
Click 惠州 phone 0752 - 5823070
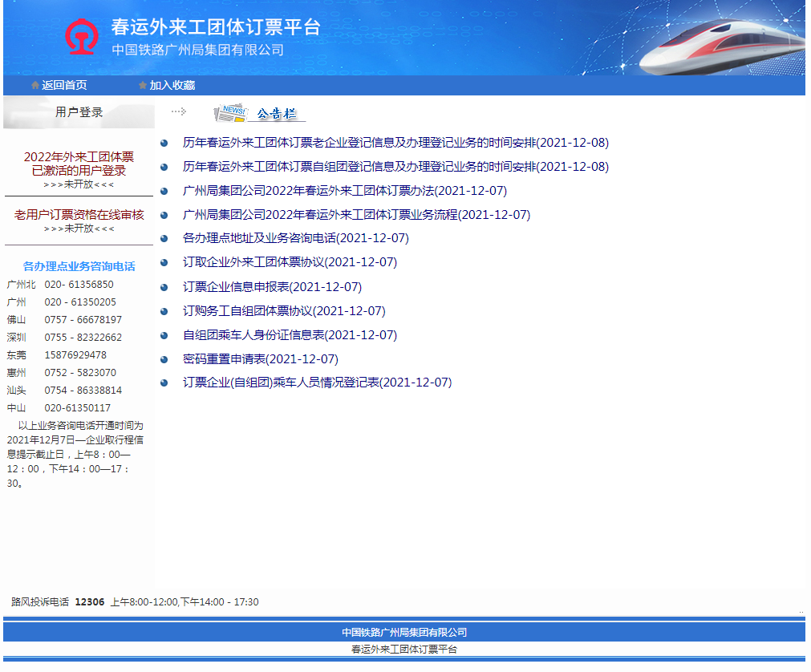tap(80, 372)
